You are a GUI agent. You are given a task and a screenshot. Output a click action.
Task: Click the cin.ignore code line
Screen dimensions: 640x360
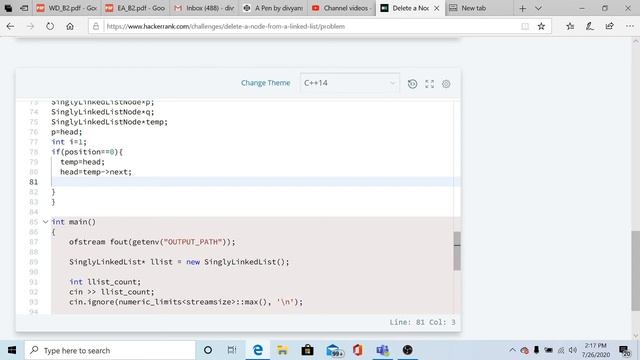pyautogui.click(x=186, y=302)
